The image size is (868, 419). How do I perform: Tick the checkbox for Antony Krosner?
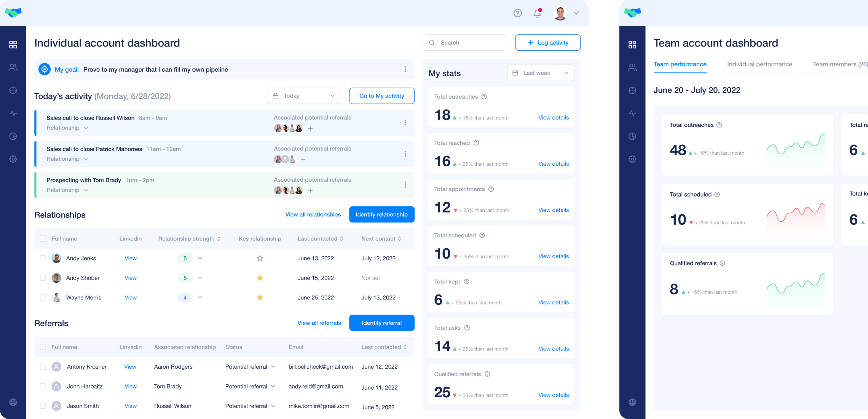[43, 367]
